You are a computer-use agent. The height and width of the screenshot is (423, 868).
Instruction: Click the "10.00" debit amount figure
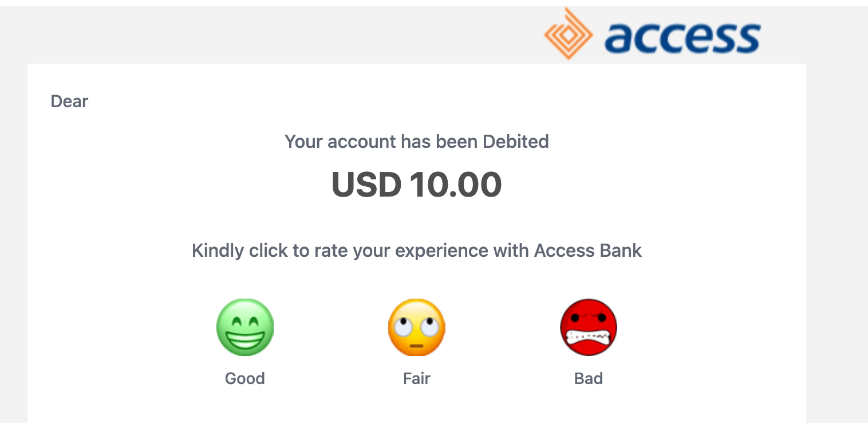456,185
